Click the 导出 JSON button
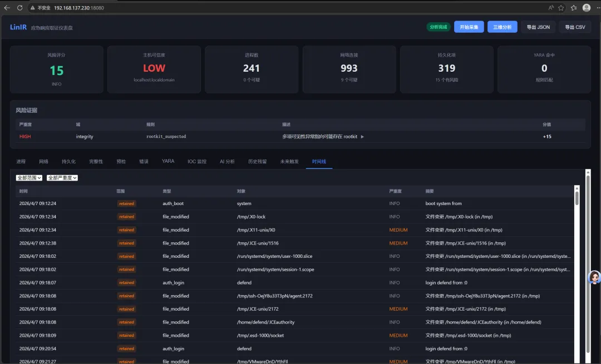The width and height of the screenshot is (601, 364). coord(538,27)
